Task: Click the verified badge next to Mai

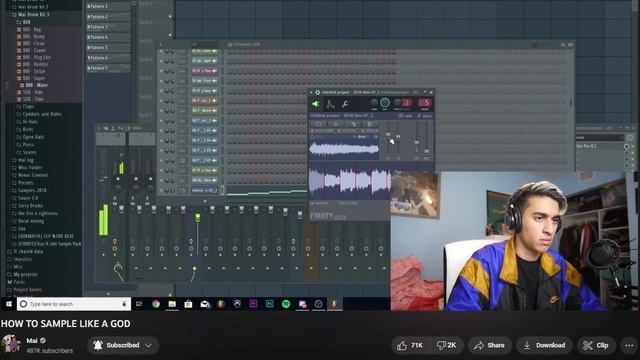Action: click(43, 340)
